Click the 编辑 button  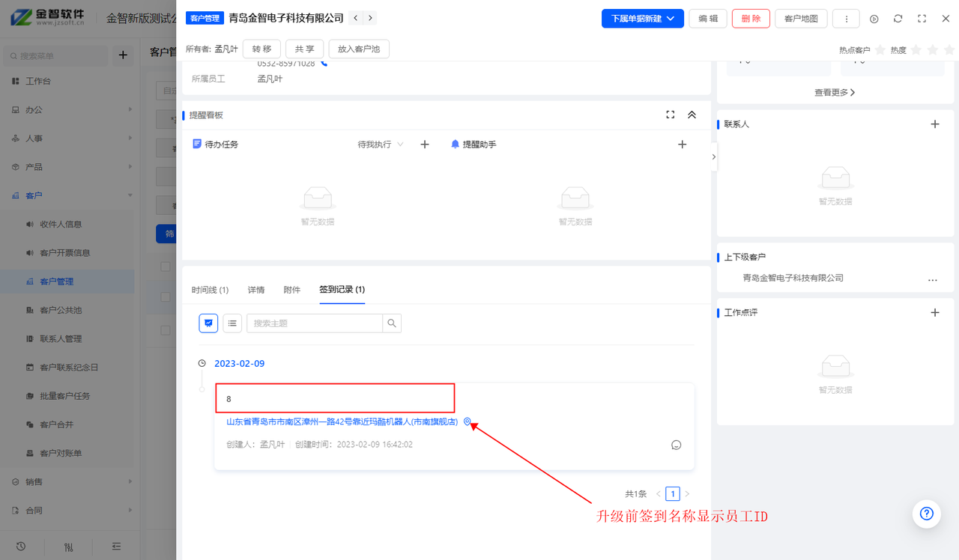[x=708, y=19]
